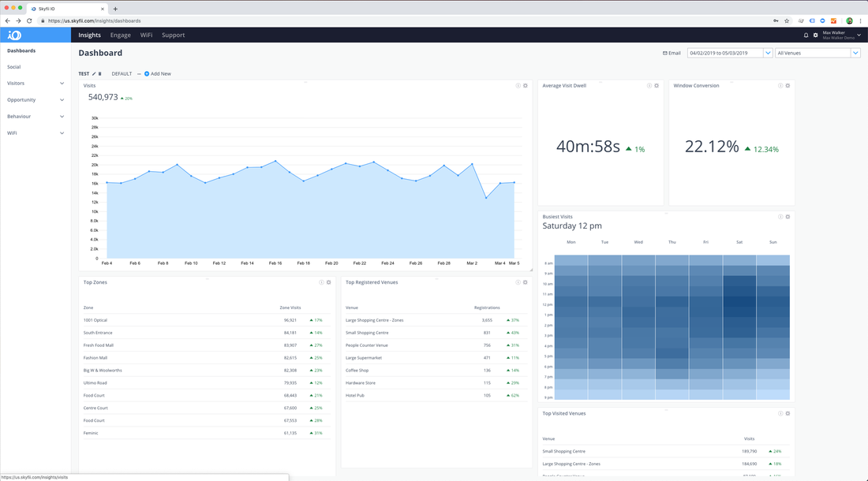Click the info icon on the Visits widget
This screenshot has height=481, width=868.
[x=518, y=84]
